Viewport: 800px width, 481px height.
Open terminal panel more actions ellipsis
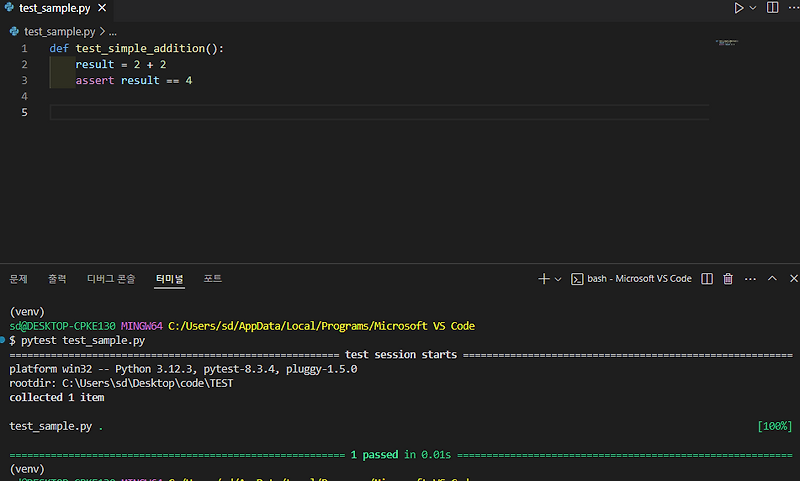coord(750,279)
